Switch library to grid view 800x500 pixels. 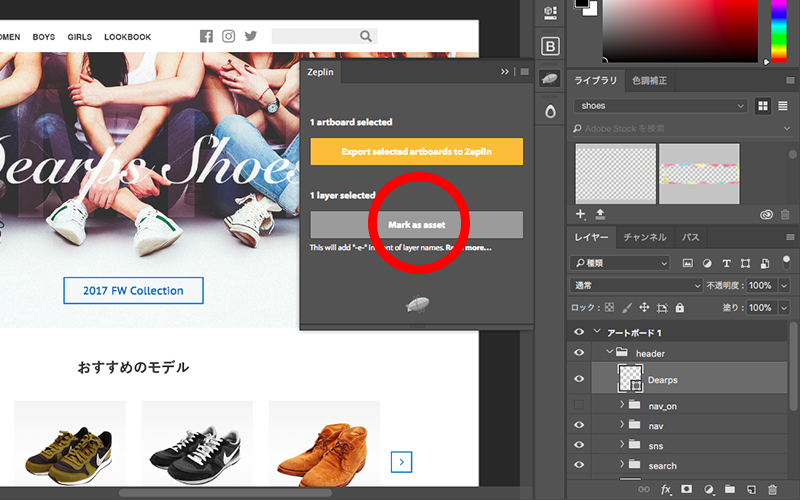click(x=764, y=106)
